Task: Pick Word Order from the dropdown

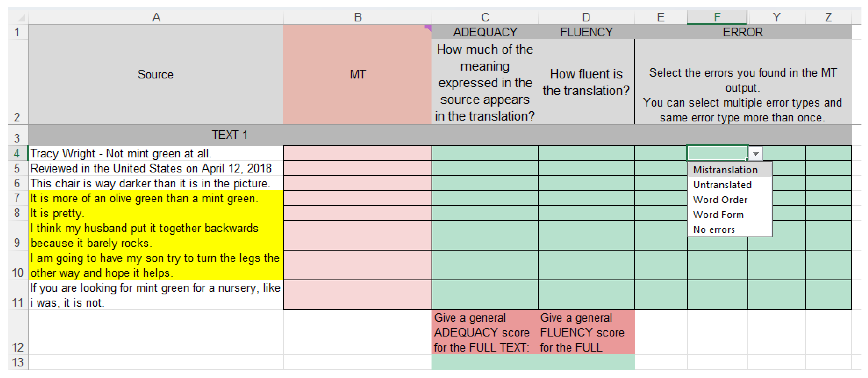Action: [x=720, y=200]
